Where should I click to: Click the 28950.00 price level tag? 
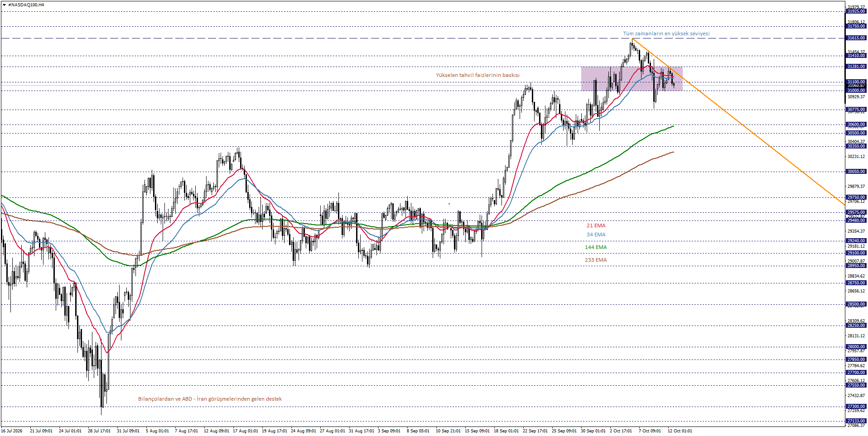[856, 266]
